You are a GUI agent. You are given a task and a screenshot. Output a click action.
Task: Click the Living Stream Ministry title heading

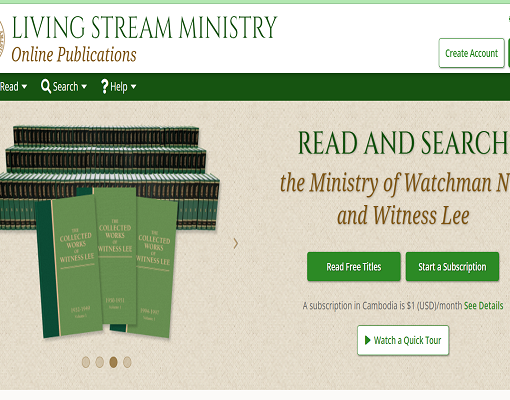pos(144,27)
